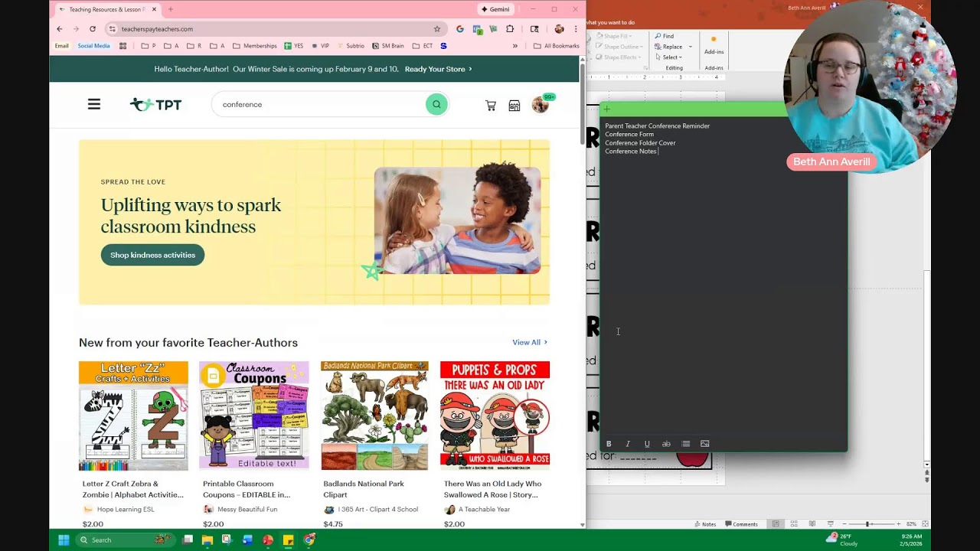Open Chrome's three-dot menu
Image resolution: width=980 pixels, height=551 pixels.
pyautogui.click(x=576, y=29)
